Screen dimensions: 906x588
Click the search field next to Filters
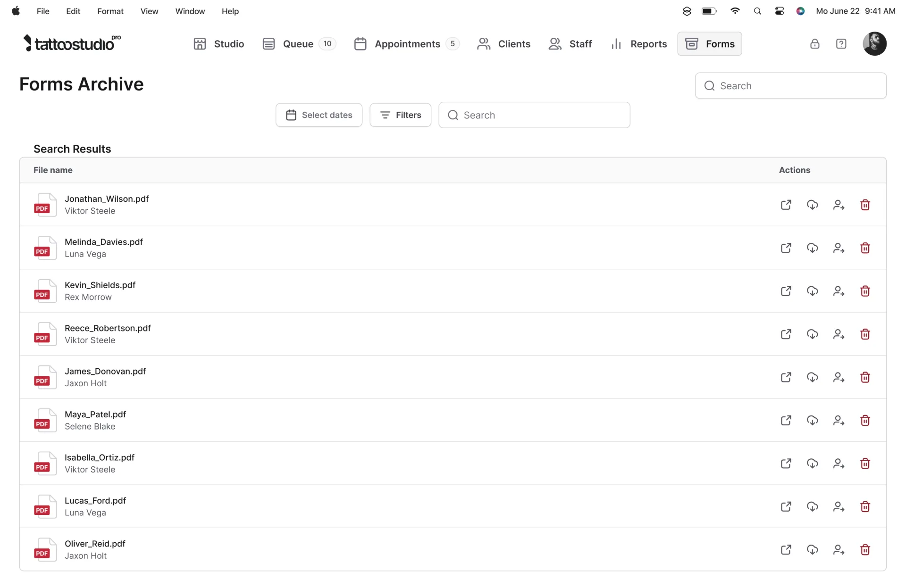click(534, 115)
